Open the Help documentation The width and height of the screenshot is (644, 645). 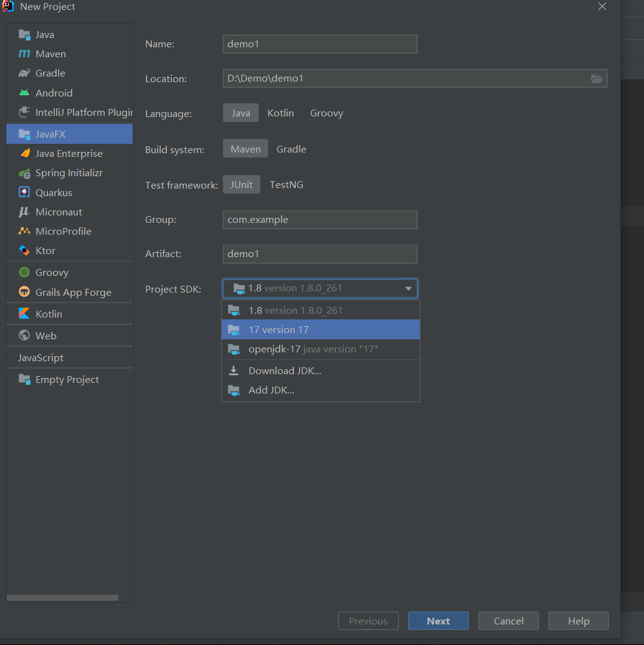click(x=578, y=621)
